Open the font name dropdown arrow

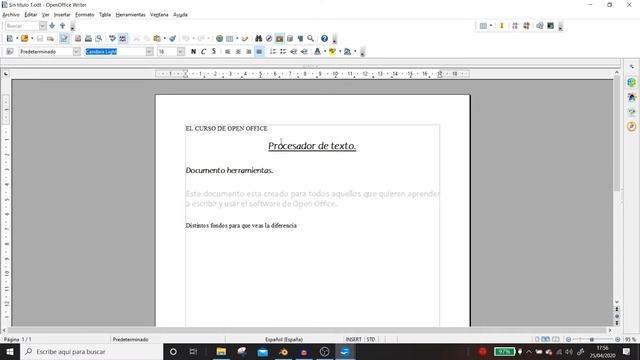149,51
